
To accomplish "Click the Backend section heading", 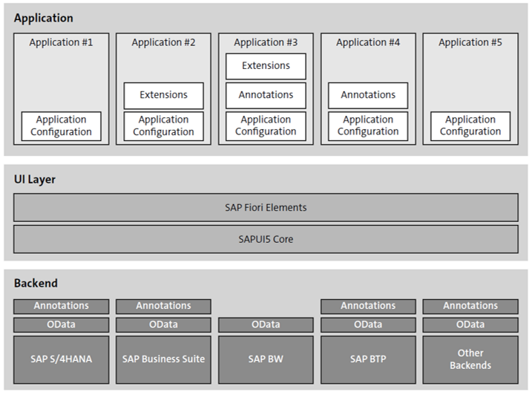I will (36, 284).
